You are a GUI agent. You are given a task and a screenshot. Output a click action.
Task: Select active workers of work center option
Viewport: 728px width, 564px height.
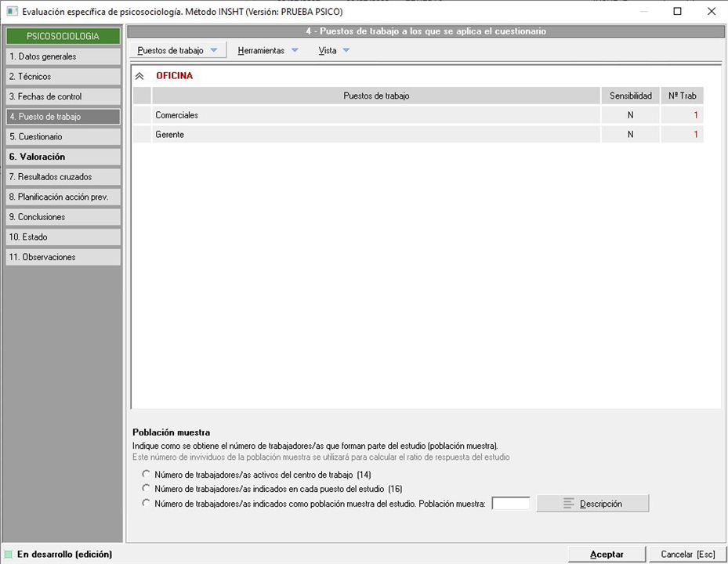pyautogui.click(x=146, y=474)
